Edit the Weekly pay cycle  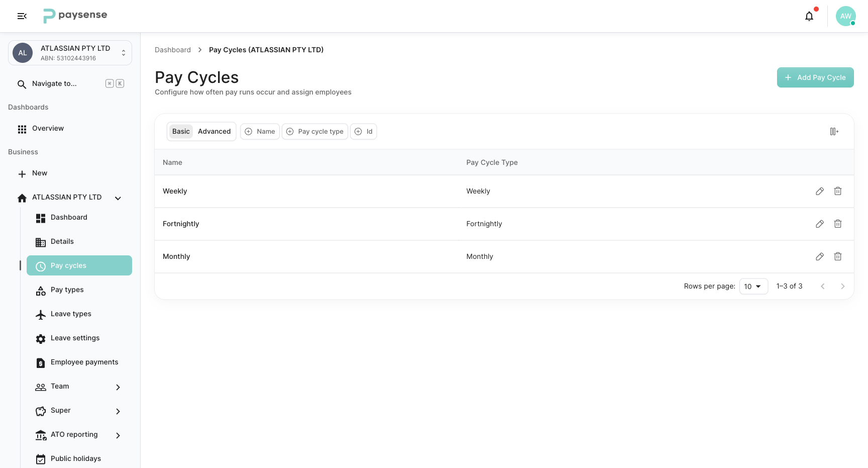click(x=820, y=191)
